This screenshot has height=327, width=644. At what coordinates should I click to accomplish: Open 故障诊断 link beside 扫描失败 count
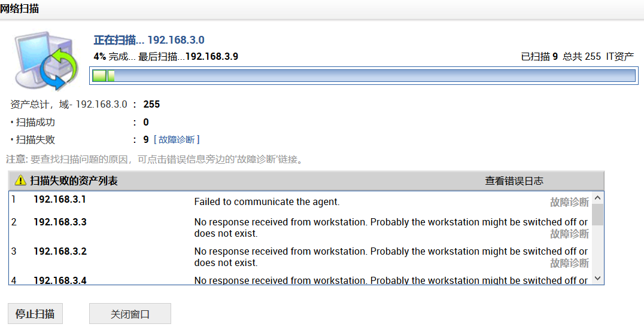tap(177, 139)
